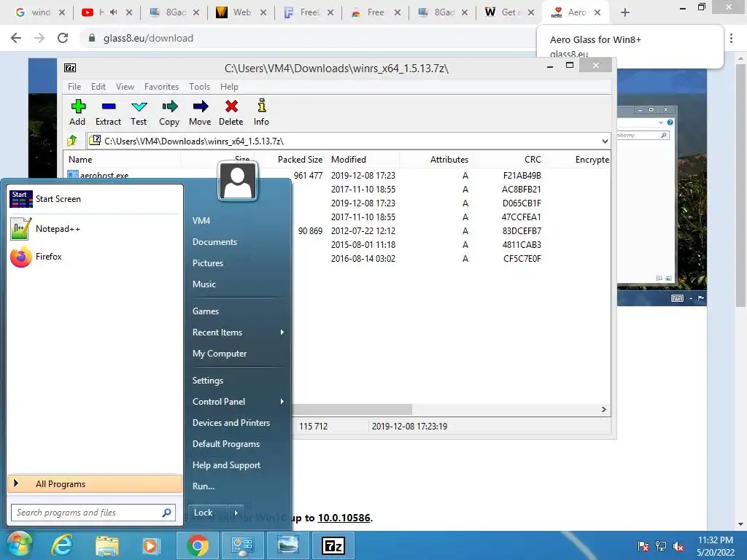Open the media player taskbar icon

coord(150,545)
